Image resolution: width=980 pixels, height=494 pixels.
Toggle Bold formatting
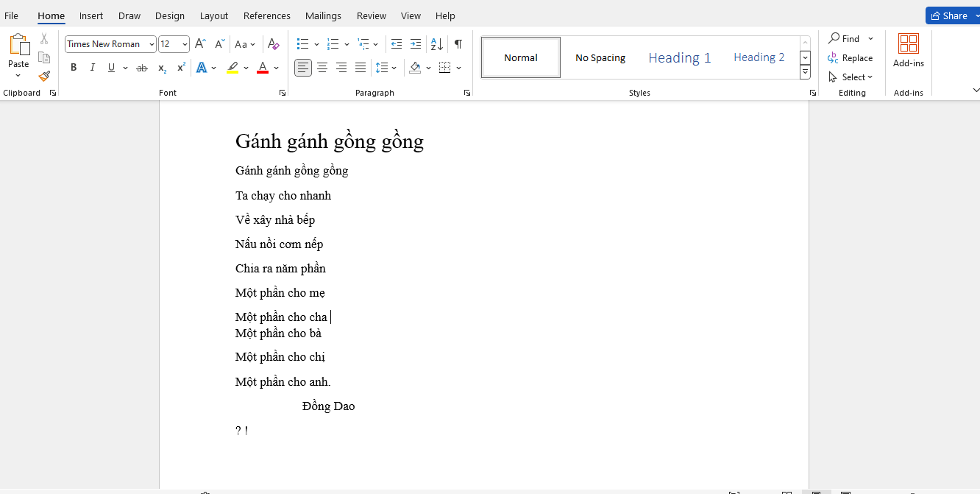[x=74, y=68]
